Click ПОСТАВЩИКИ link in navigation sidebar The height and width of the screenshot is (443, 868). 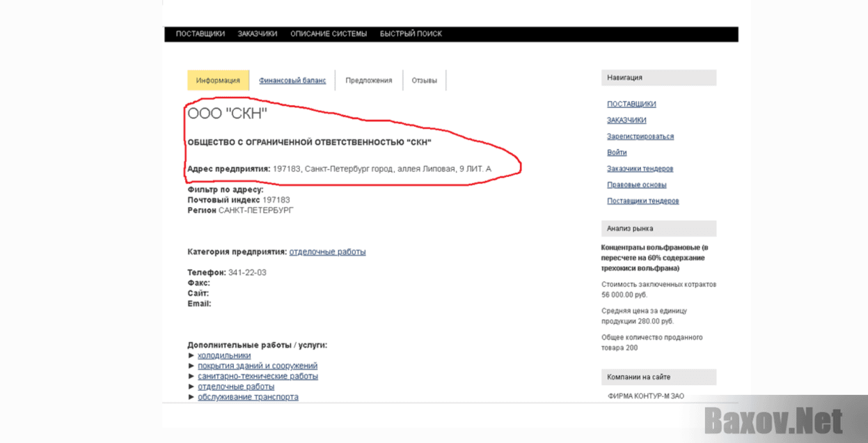tap(631, 104)
